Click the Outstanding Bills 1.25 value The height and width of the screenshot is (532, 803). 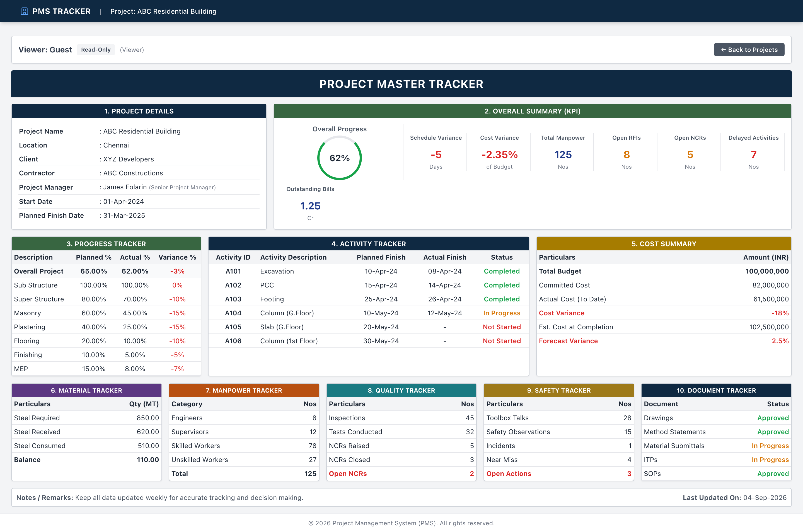(x=310, y=206)
